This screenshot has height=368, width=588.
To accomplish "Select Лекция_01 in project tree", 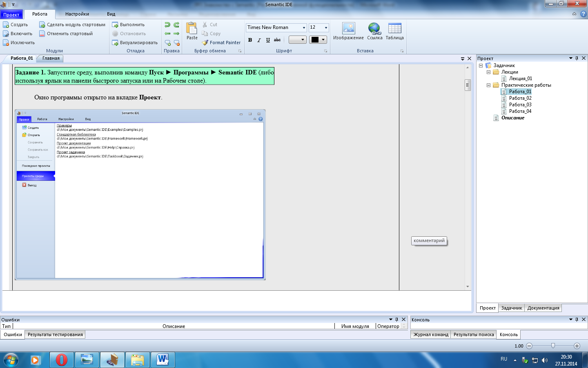I will 521,79.
